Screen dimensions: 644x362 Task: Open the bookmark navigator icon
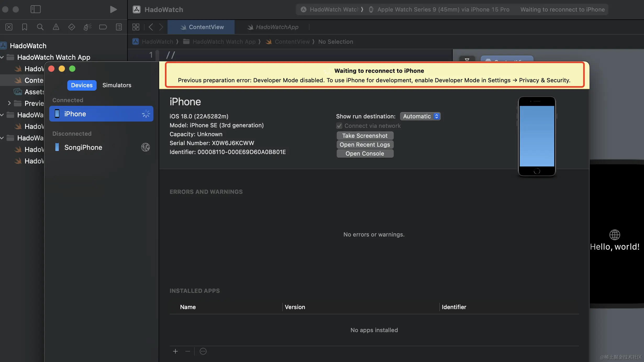[x=25, y=27]
